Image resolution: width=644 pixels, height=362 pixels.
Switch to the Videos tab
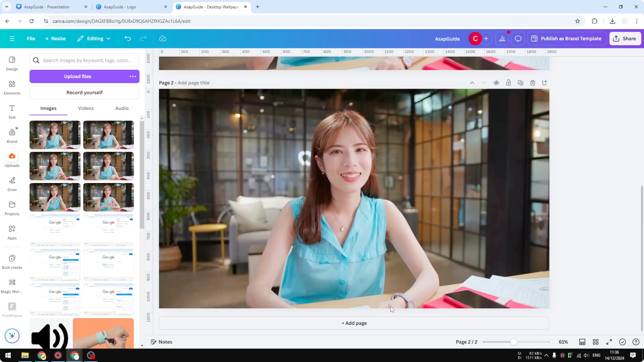pyautogui.click(x=86, y=108)
